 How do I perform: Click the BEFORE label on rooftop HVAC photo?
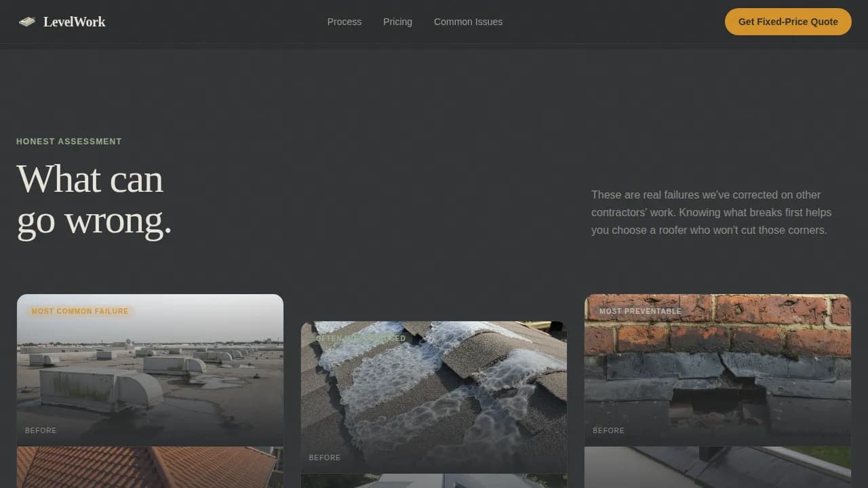tap(41, 430)
